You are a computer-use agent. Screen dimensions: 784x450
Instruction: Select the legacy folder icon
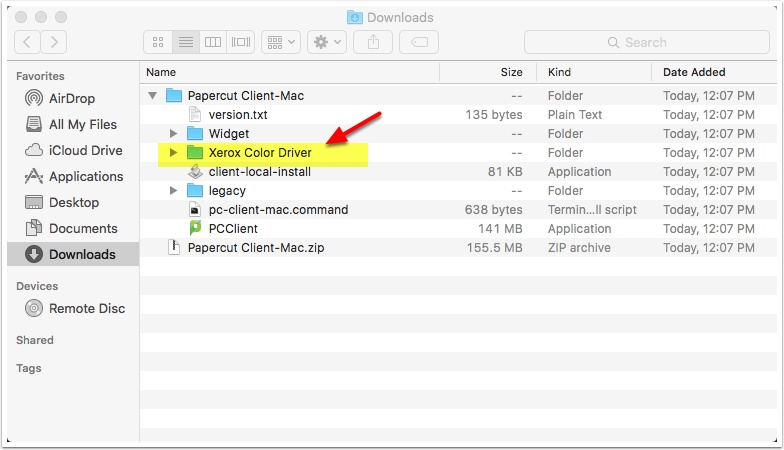194,190
